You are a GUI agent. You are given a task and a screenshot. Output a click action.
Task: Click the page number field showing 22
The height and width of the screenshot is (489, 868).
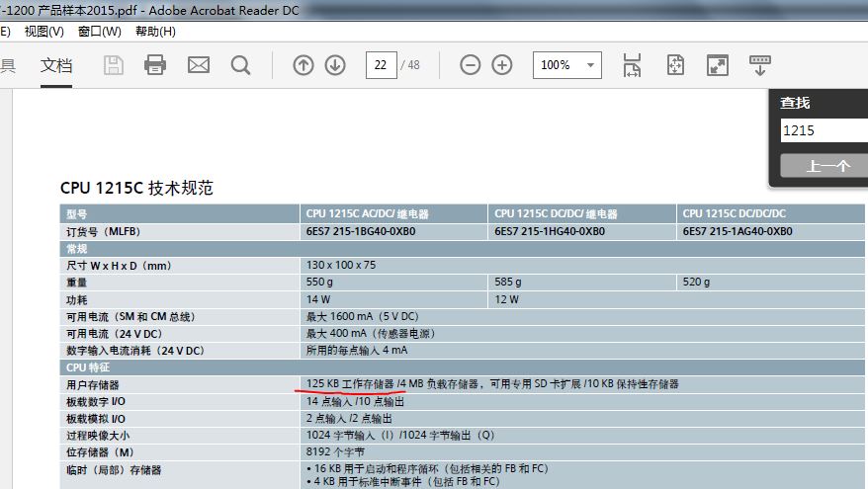click(381, 65)
